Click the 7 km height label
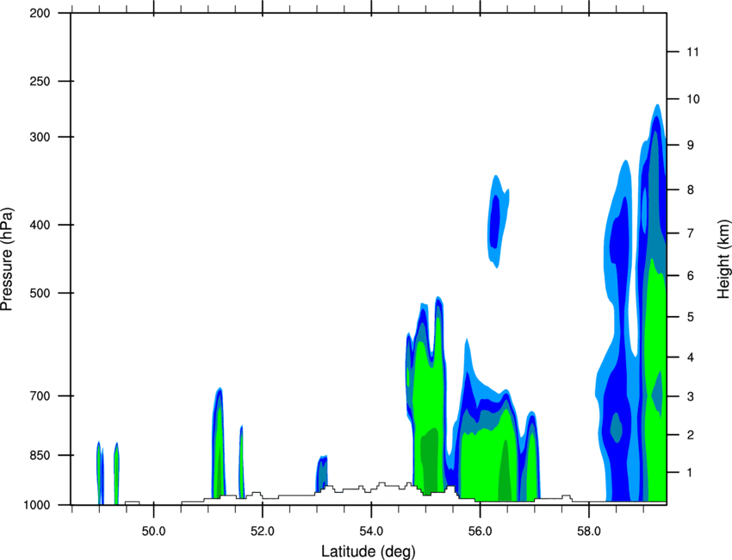The height and width of the screenshot is (560, 732). pos(690,233)
